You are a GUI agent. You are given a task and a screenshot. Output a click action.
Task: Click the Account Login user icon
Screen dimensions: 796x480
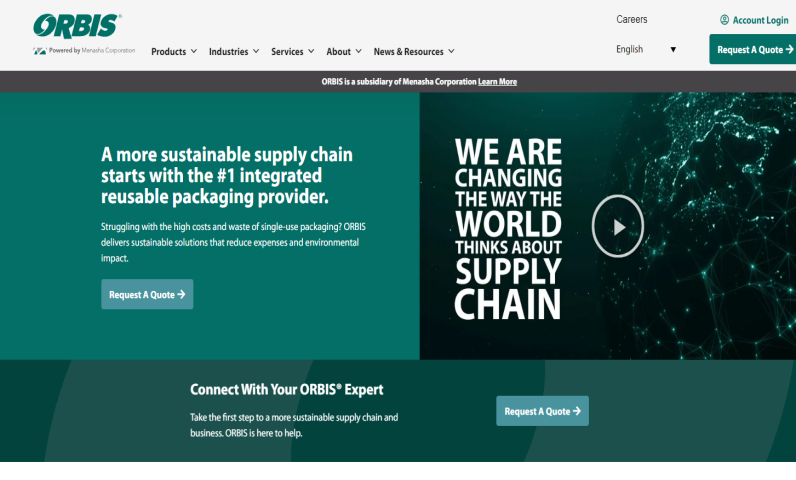pos(724,20)
